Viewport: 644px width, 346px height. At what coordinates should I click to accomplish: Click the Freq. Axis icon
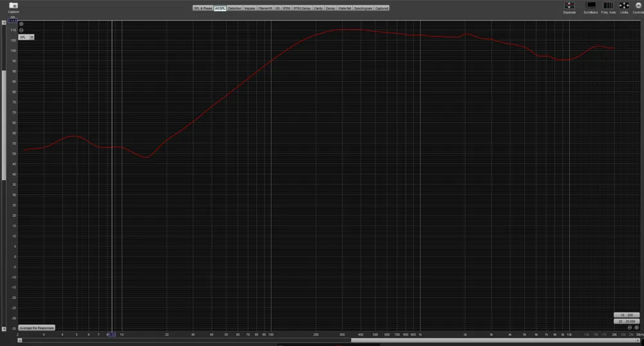coord(608,5)
